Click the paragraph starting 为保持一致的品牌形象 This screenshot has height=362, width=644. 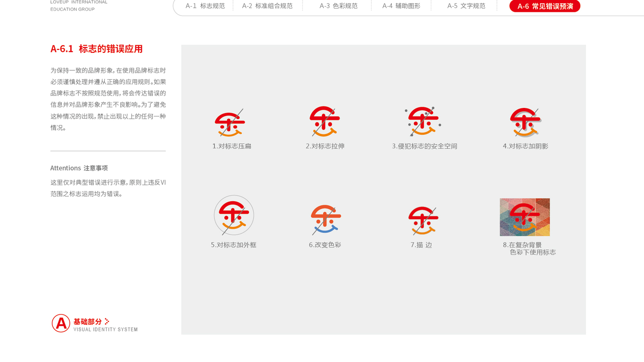[108, 99]
